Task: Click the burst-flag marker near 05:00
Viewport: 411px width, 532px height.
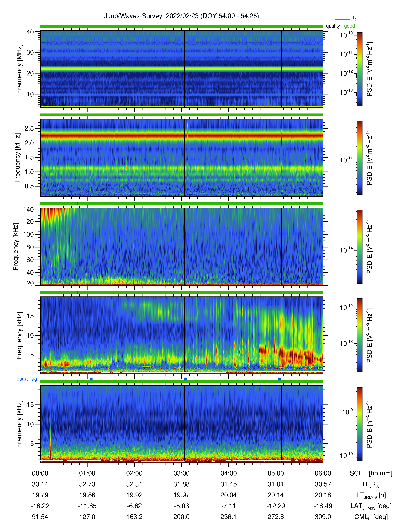Action: (279, 379)
